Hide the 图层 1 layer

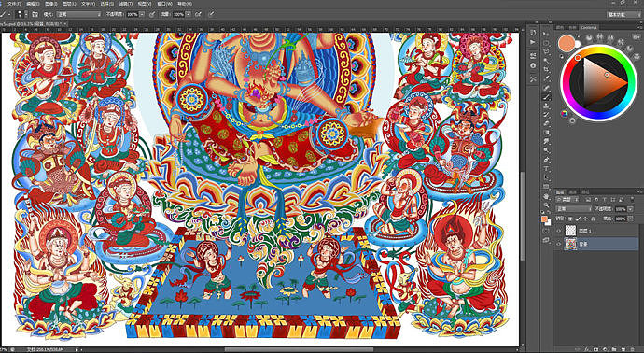click(x=558, y=231)
